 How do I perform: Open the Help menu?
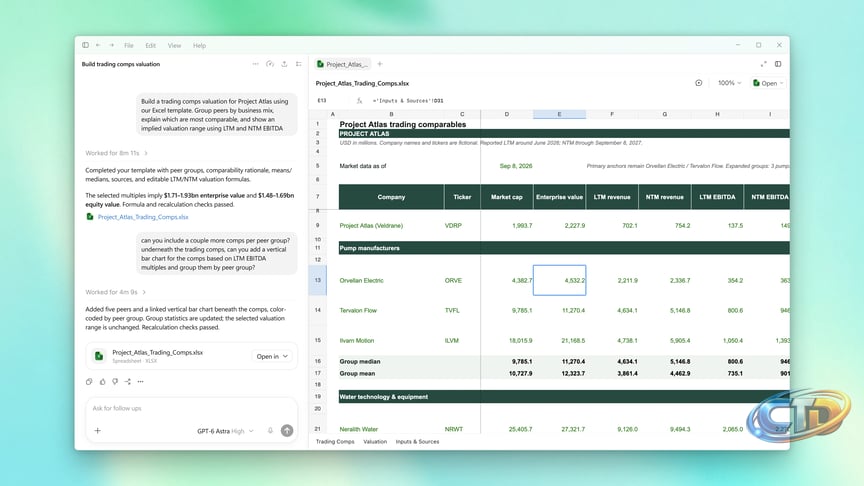click(199, 46)
